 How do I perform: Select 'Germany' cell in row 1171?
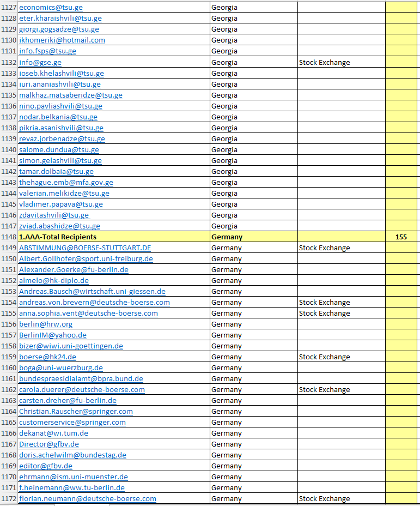(254, 487)
